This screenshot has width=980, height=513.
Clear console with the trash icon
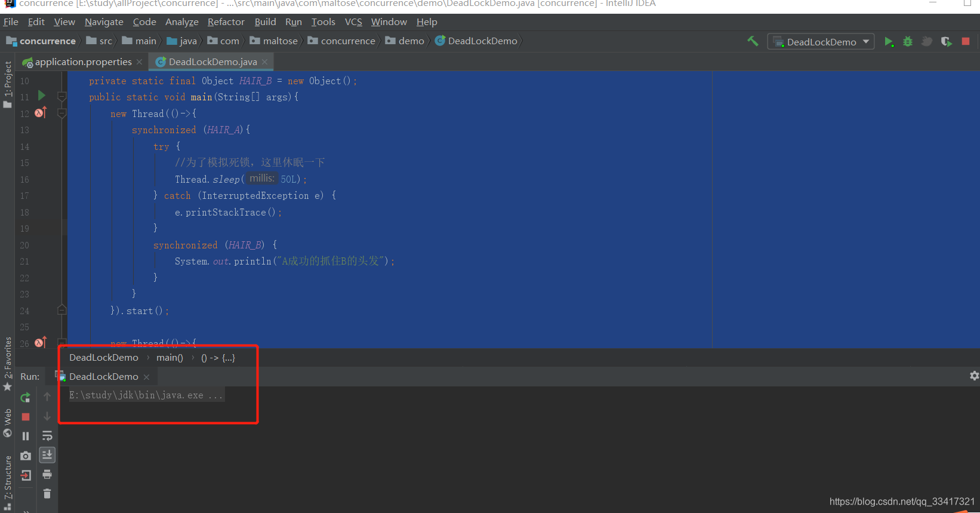pos(47,494)
